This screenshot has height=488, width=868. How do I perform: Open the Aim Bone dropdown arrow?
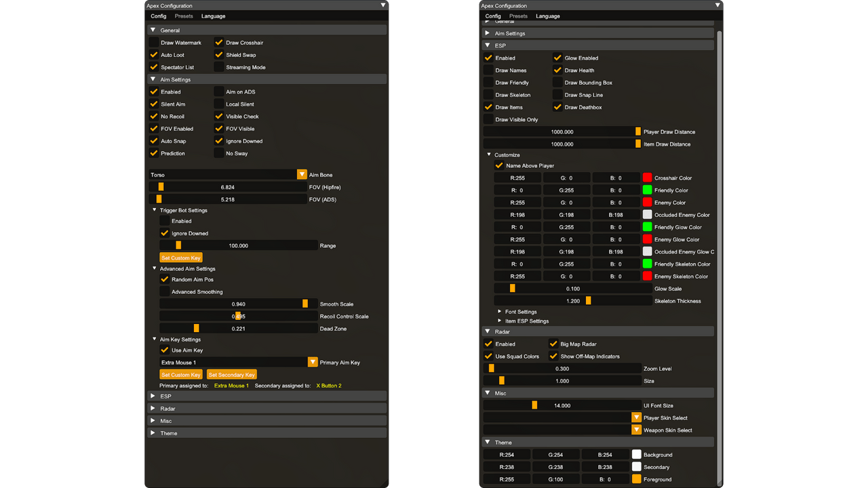302,174
